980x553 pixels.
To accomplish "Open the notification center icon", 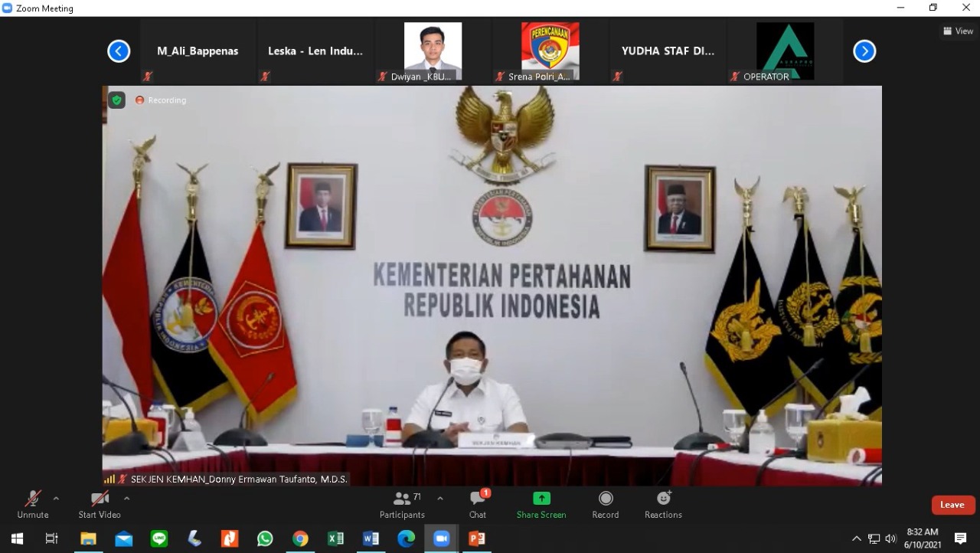I will click(x=961, y=538).
